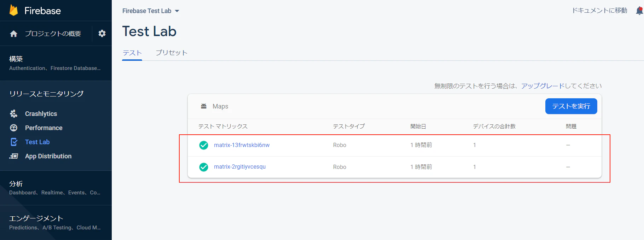
Task: Click green check for matrix-2rgitiyvcesqu
Action: coord(204,167)
